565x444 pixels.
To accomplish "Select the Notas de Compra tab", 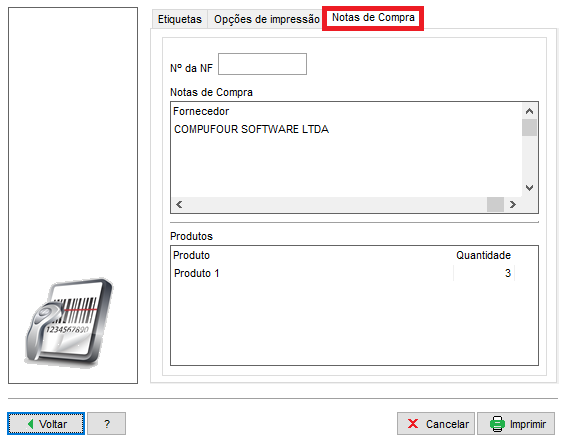I will click(373, 17).
